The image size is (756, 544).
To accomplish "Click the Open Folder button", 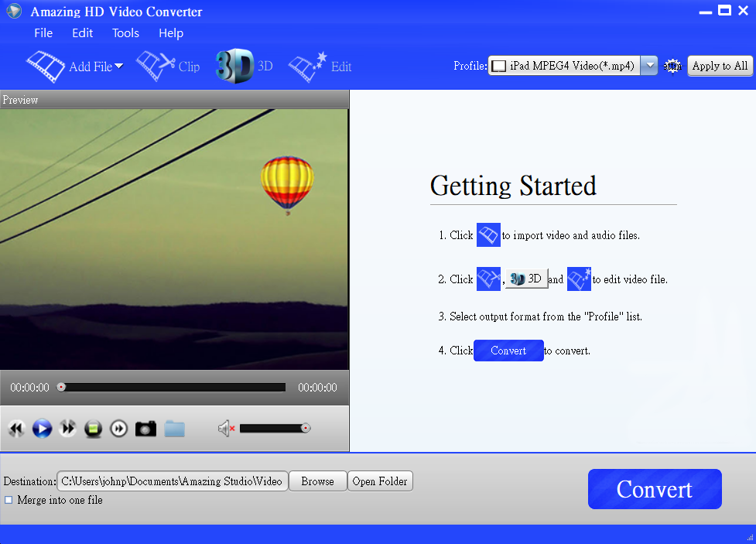I will 380,481.
